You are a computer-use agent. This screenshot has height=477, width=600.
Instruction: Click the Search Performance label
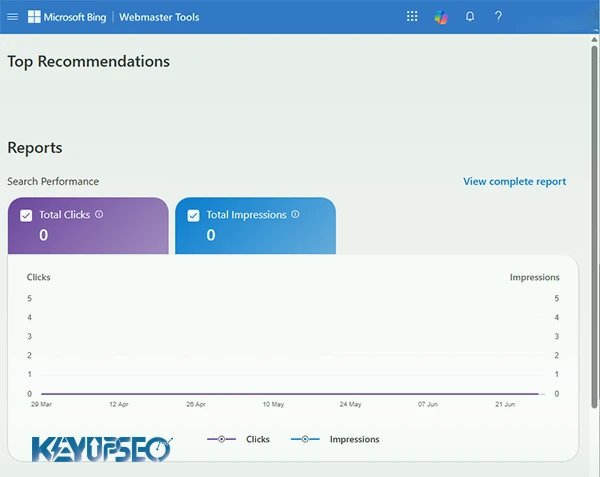tap(53, 181)
